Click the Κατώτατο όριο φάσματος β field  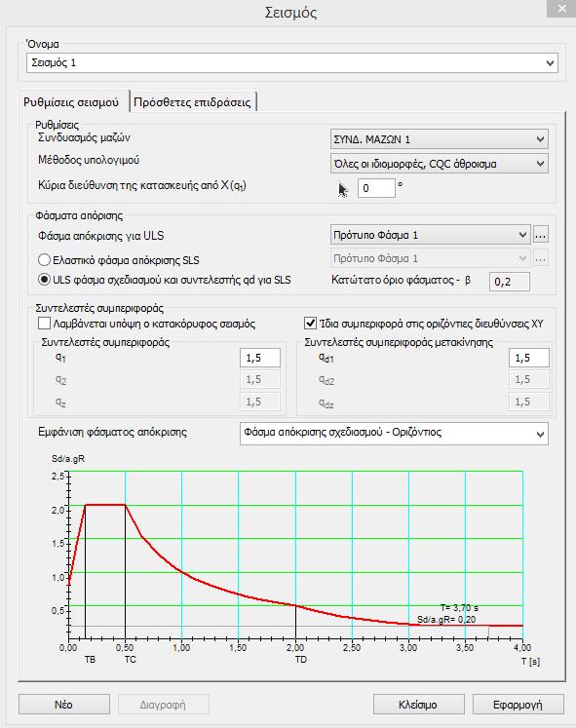tap(509, 282)
